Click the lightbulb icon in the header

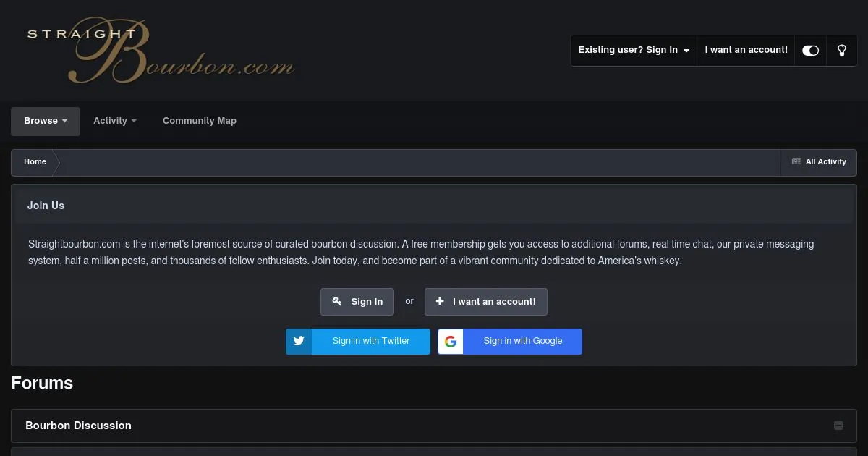[x=841, y=51]
